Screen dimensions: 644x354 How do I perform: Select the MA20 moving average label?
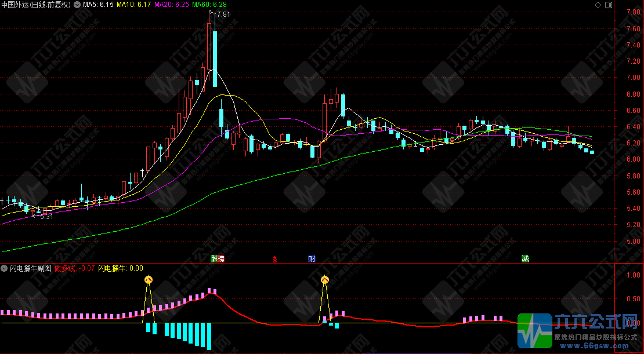tap(172, 5)
